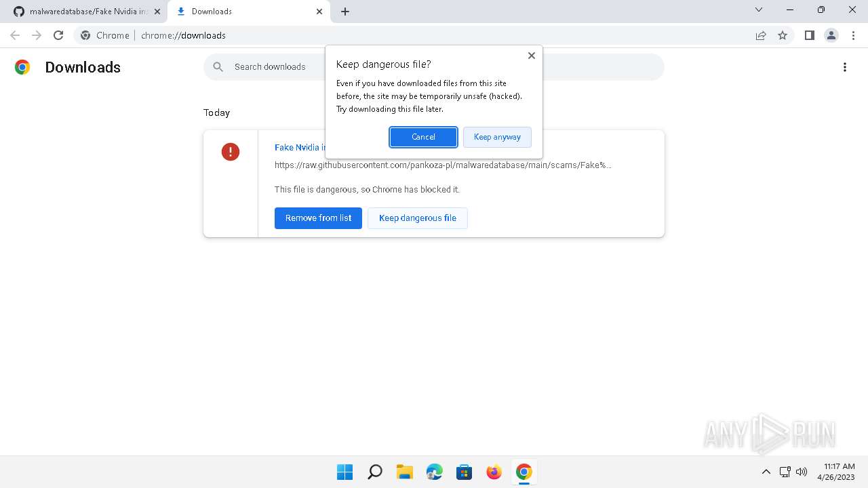The width and height of the screenshot is (868, 488).
Task: Click the 'Keep dangerous file?' dialog title
Action: coord(383,64)
